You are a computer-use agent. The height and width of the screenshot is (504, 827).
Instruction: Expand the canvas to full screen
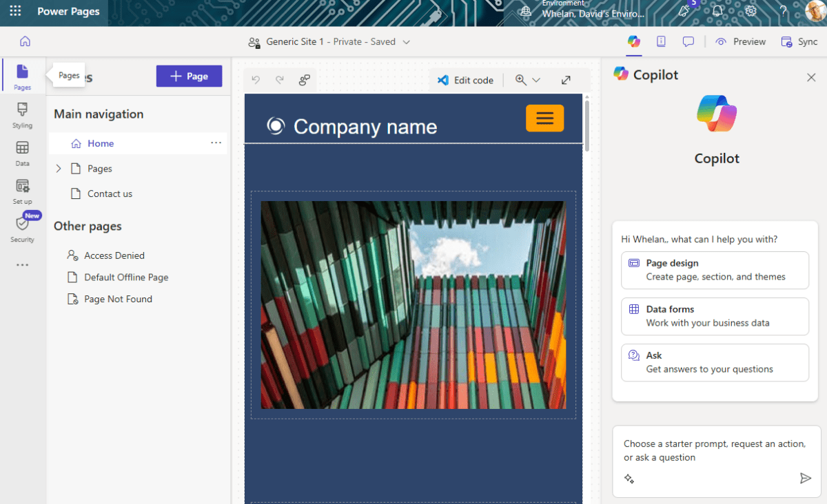tap(566, 80)
